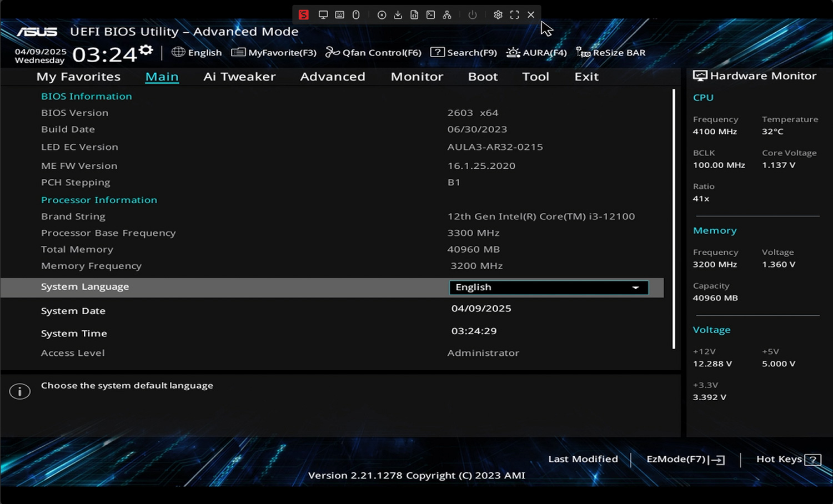Click Last Modified button

click(583, 459)
